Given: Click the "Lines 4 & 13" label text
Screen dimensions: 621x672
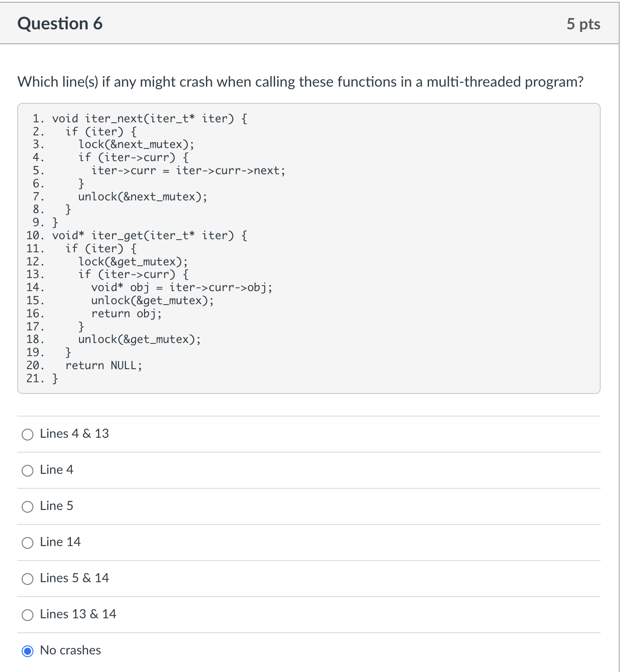Looking at the screenshot, I should 74,434.
